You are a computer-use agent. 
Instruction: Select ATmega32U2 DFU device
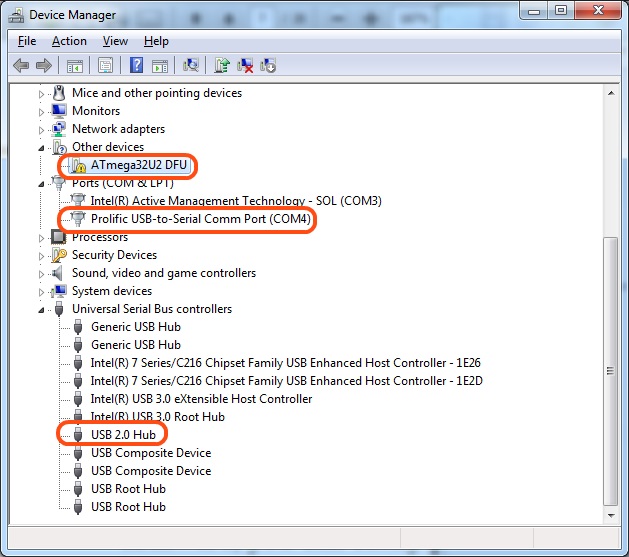139,165
